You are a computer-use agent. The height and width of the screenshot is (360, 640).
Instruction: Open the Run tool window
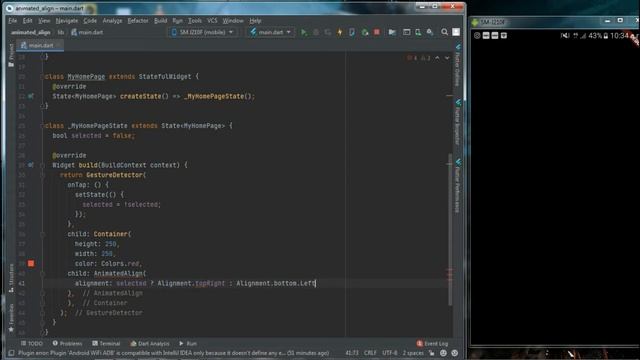(x=188, y=344)
